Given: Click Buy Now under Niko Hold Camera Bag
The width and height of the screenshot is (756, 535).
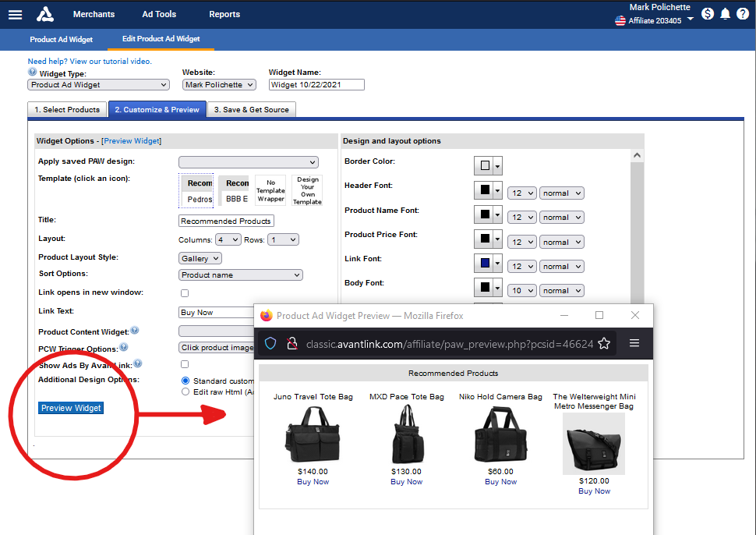Looking at the screenshot, I should [500, 481].
